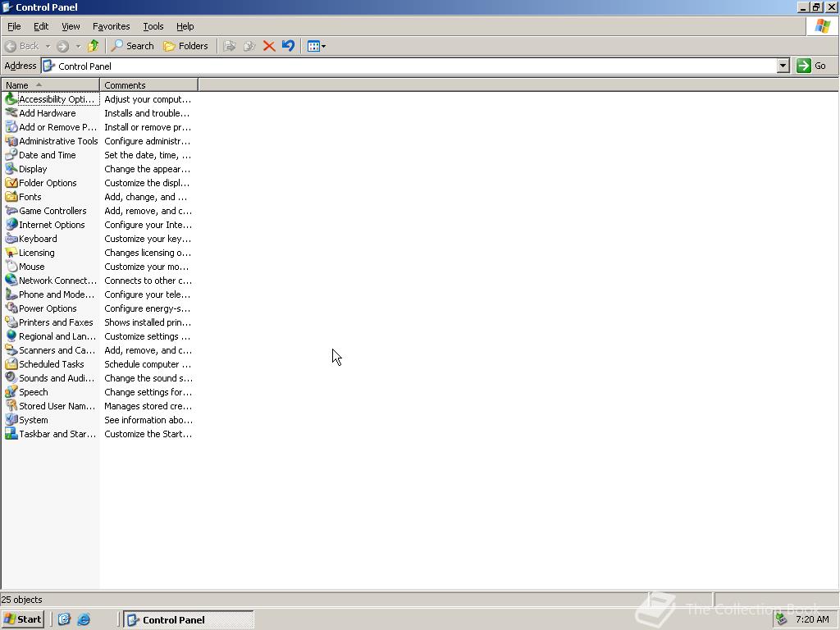Click the Sounds and Audio icon
Screen dimensions: 840x630
[11, 377]
